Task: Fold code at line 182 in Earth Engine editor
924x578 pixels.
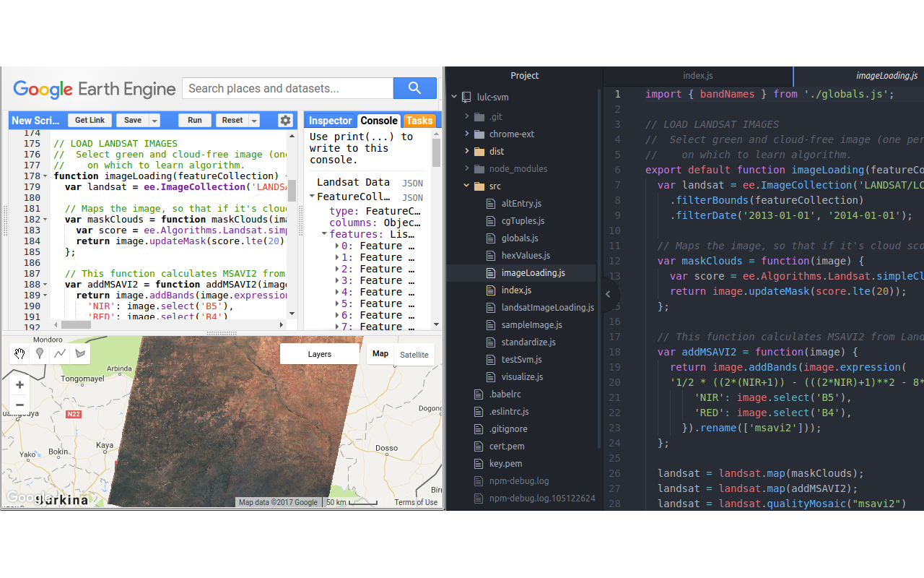Action: pos(45,220)
